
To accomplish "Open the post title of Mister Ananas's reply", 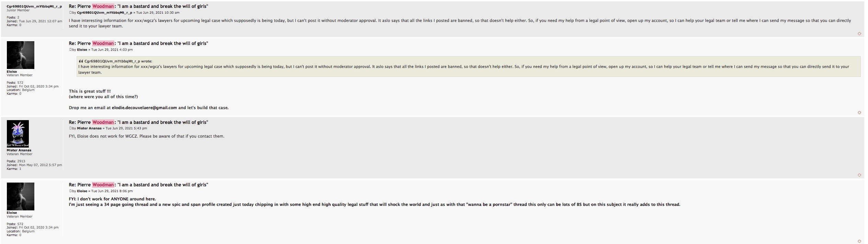I will [x=138, y=122].
